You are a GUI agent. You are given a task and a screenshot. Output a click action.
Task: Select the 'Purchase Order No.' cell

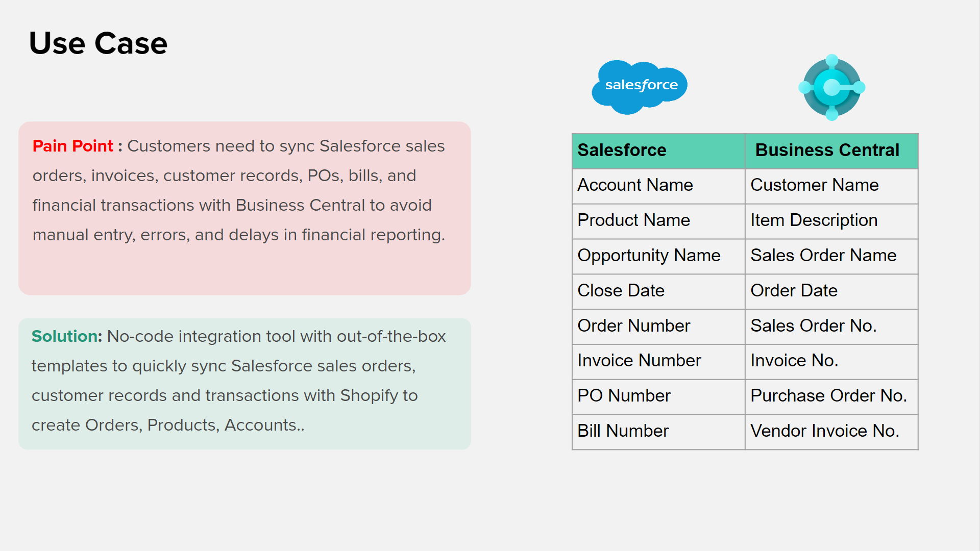[831, 396]
